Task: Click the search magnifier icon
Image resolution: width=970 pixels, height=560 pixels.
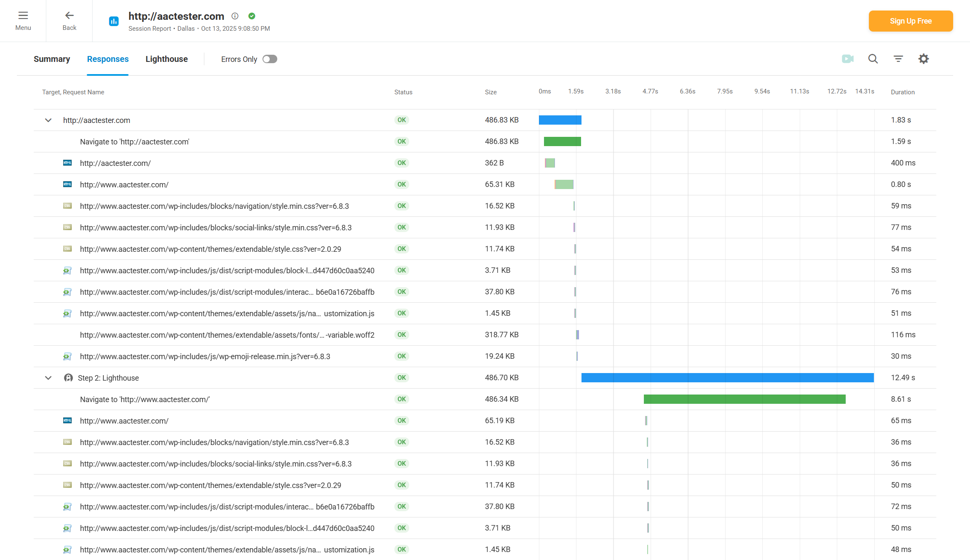Action: pos(873,59)
